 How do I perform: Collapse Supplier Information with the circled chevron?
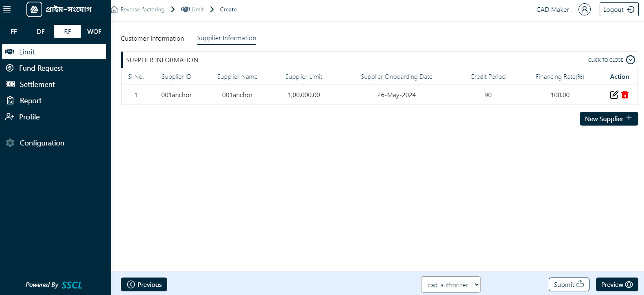pyautogui.click(x=631, y=60)
